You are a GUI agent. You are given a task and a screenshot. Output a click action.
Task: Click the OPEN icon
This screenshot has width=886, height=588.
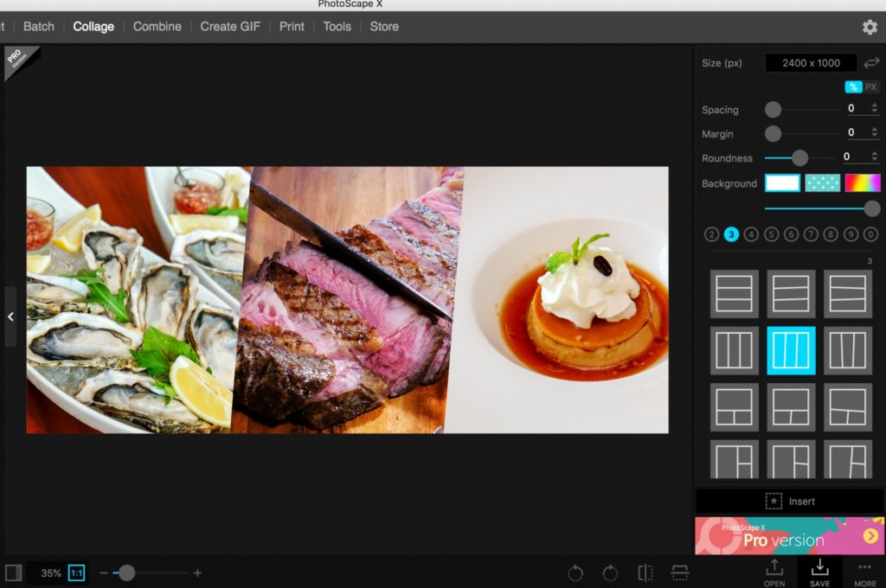pyautogui.click(x=774, y=572)
